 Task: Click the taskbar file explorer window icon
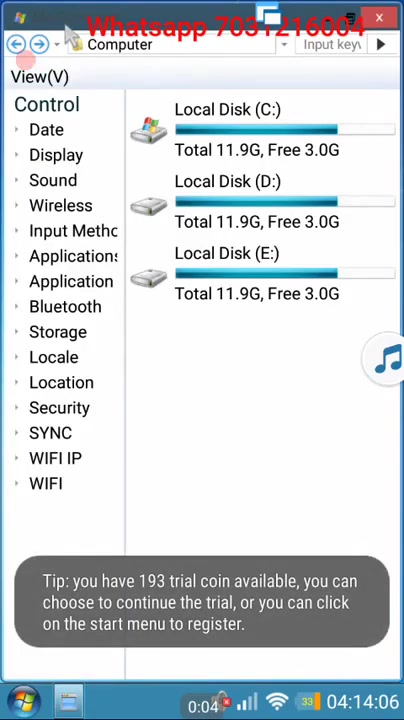tap(69, 702)
